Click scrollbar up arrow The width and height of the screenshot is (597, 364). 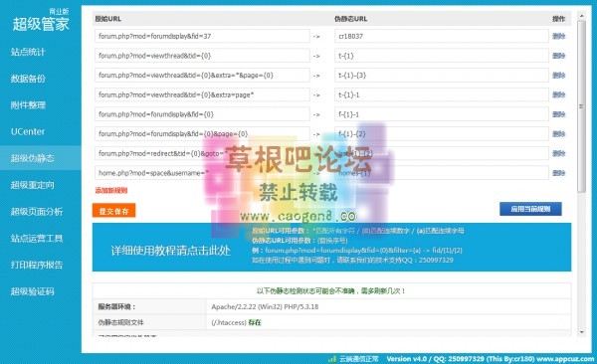(x=581, y=16)
